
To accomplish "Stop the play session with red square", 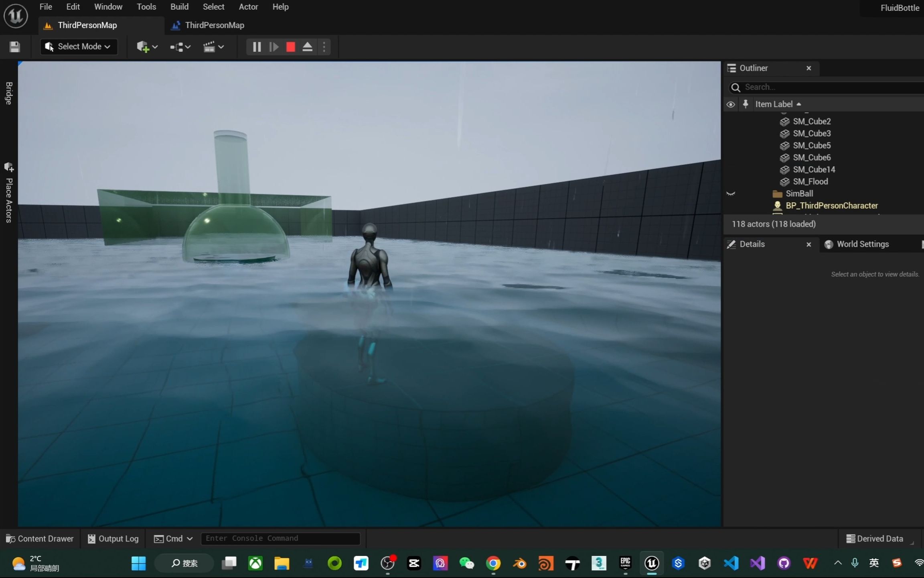I will tap(290, 47).
